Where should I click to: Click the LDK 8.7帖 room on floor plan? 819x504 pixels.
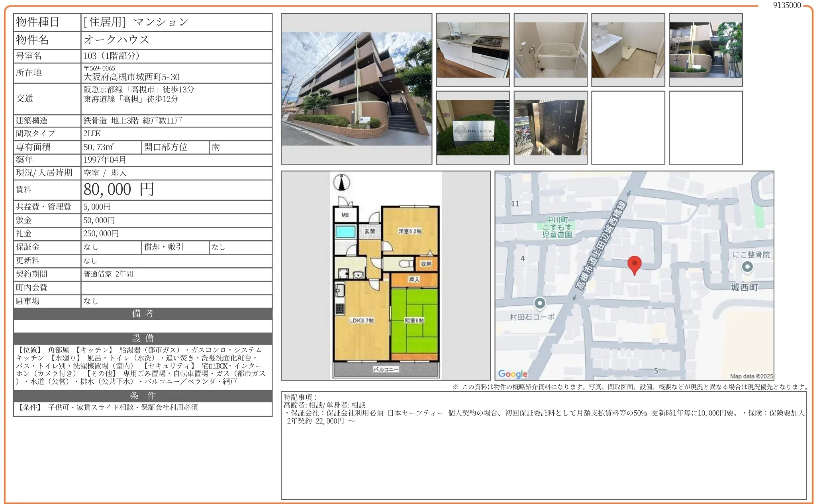361,321
